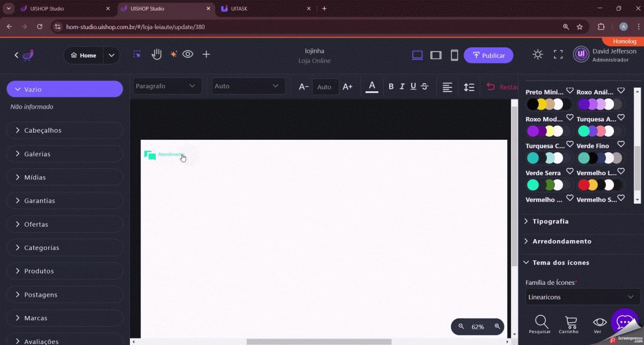Click the Publicar button
This screenshot has width=644, height=345.
coord(488,55)
